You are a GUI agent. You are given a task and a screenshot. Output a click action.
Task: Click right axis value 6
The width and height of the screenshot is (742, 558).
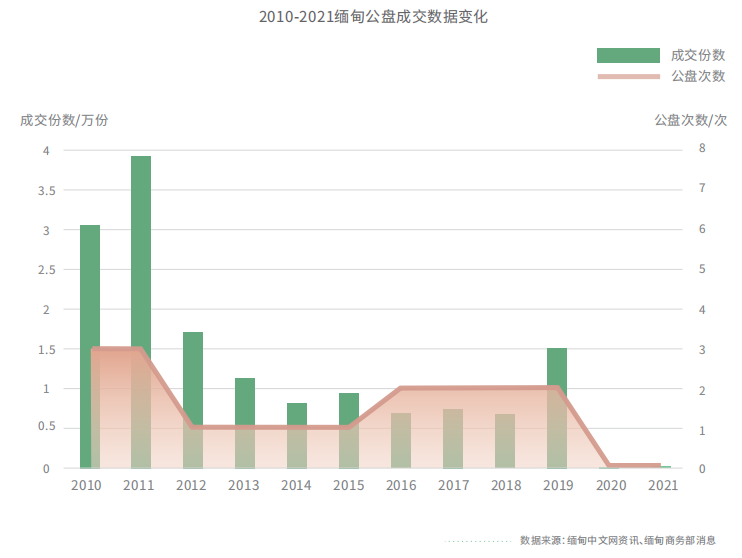[702, 229]
